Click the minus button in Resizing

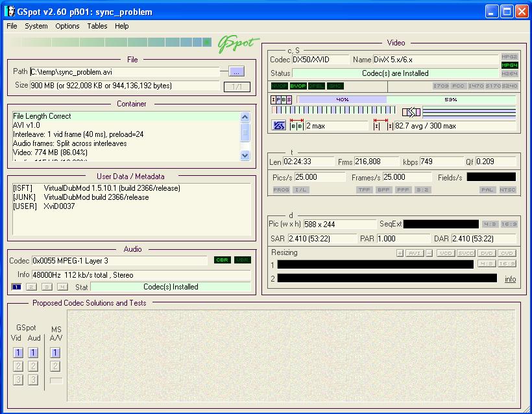click(429, 253)
